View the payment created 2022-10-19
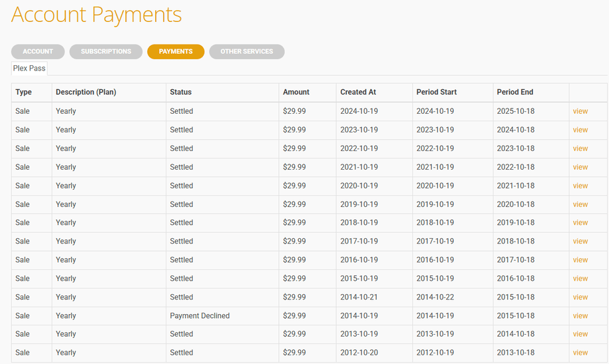The height and width of the screenshot is (364, 609). [x=580, y=148]
